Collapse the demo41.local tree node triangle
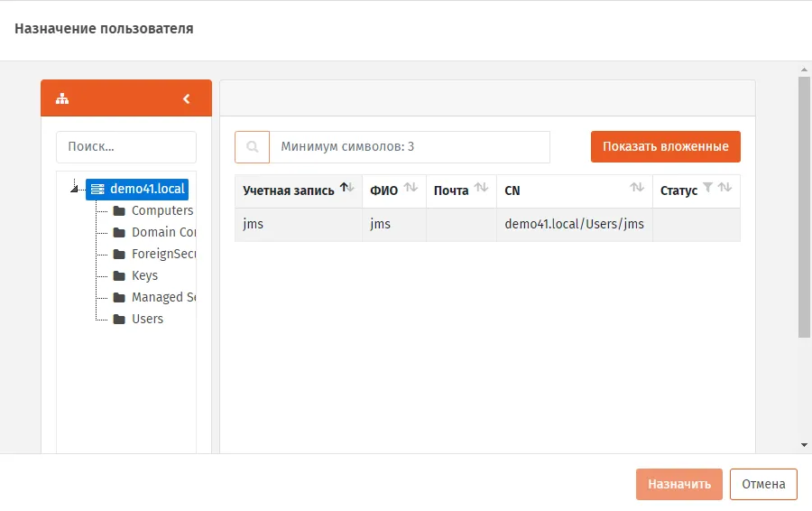 click(75, 189)
